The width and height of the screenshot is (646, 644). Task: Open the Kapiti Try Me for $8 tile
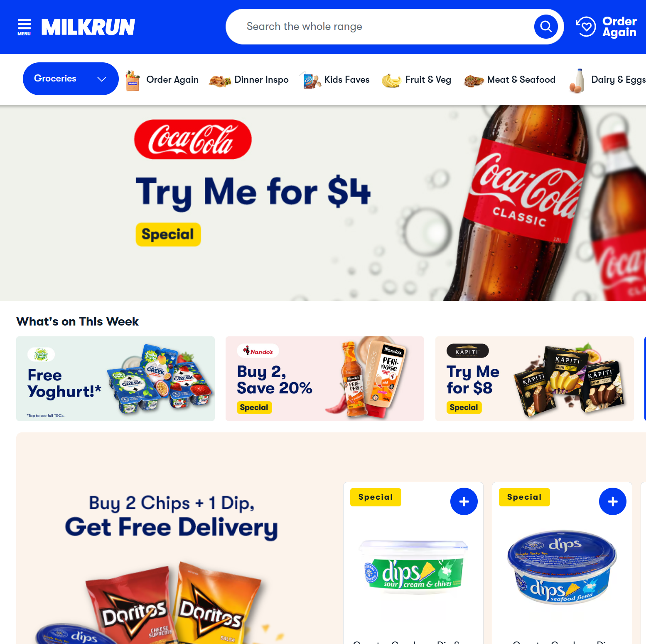(x=534, y=379)
